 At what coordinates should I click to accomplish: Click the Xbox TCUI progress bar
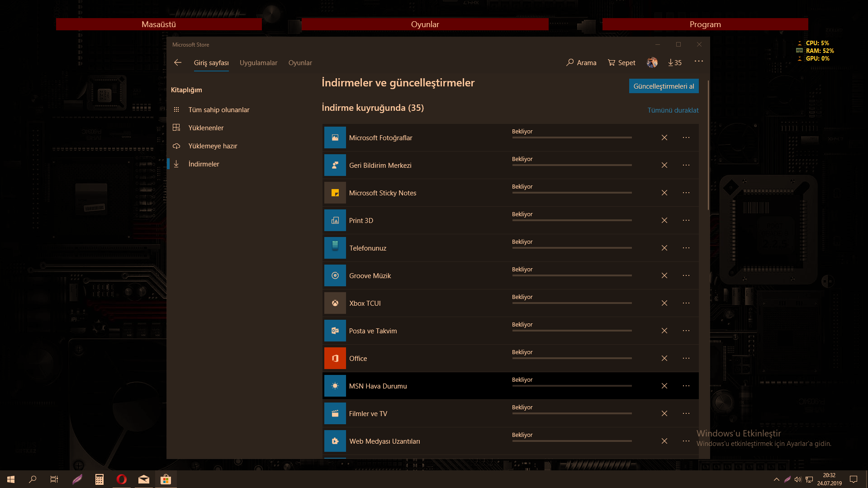tap(572, 303)
